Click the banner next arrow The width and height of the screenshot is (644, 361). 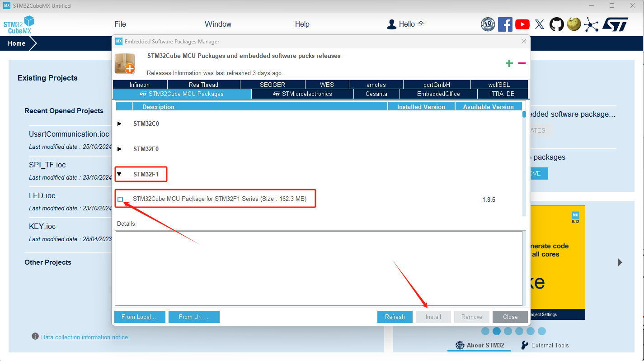point(620,262)
